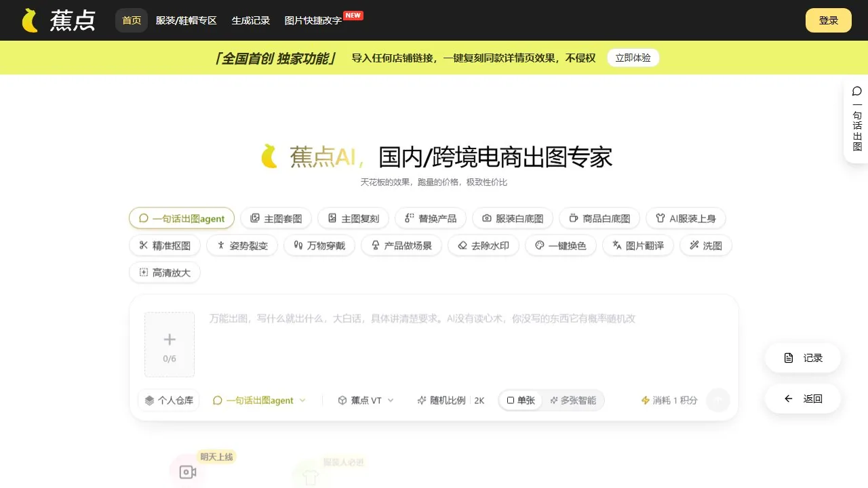868x488 pixels.
Task: Click the 登录 button
Action: pos(829,20)
